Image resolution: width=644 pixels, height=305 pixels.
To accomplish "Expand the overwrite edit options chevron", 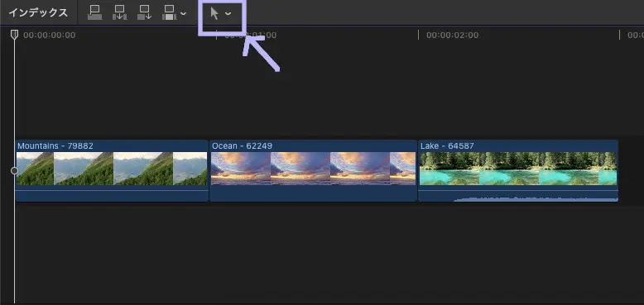I will [183, 13].
